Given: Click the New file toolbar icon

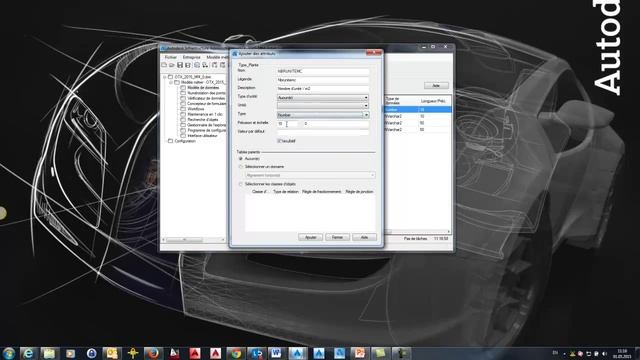Looking at the screenshot, I should [x=164, y=65].
